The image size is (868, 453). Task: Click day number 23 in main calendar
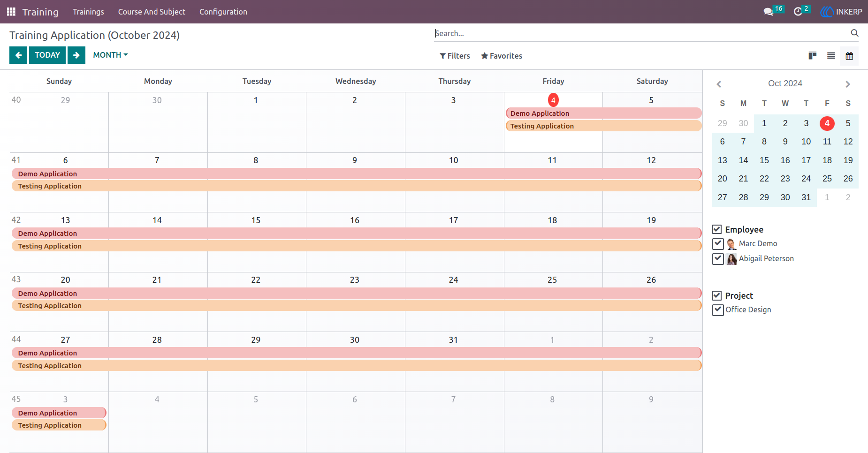point(355,280)
